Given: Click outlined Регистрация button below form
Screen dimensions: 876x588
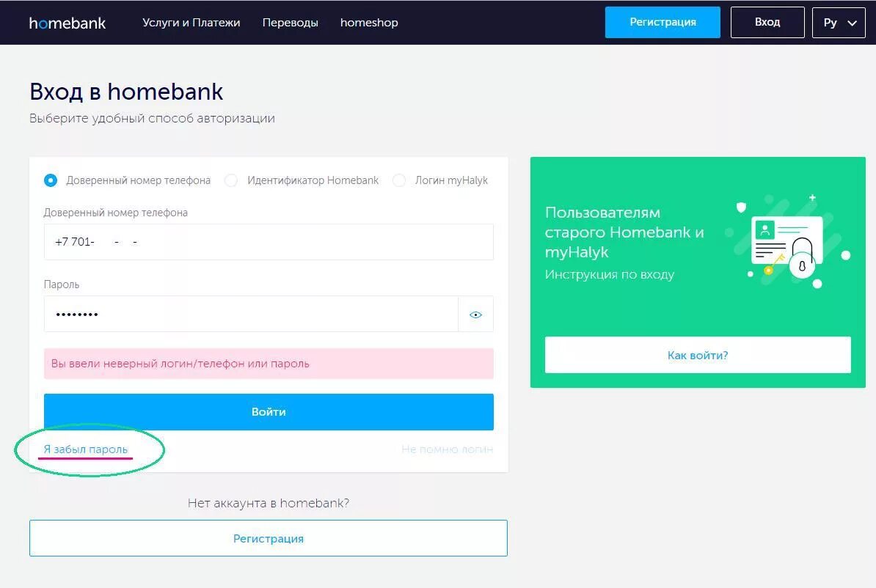Looking at the screenshot, I should pos(268,538).
